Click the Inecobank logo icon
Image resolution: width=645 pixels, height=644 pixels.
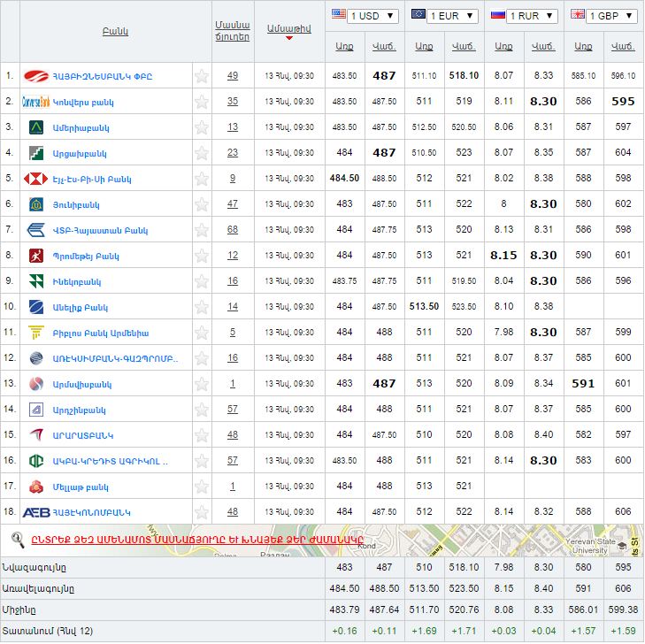36,281
